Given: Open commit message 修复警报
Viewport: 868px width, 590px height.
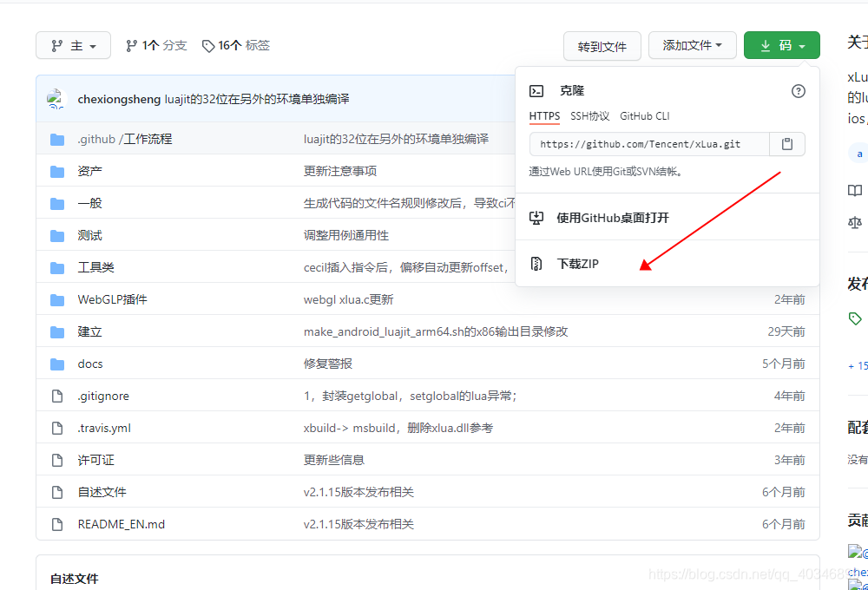Looking at the screenshot, I should (328, 364).
